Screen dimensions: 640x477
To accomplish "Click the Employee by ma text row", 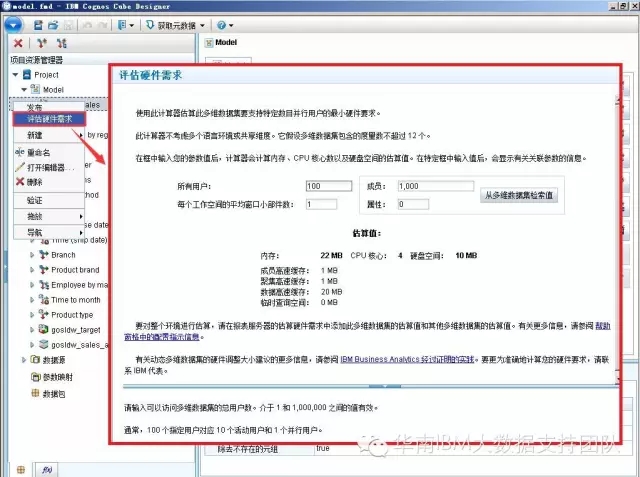I will [79, 285].
